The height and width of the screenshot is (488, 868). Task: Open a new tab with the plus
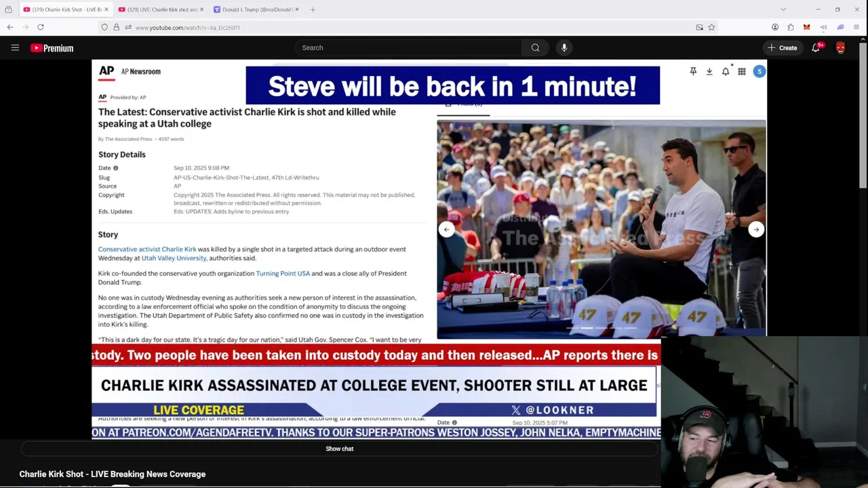click(x=313, y=9)
